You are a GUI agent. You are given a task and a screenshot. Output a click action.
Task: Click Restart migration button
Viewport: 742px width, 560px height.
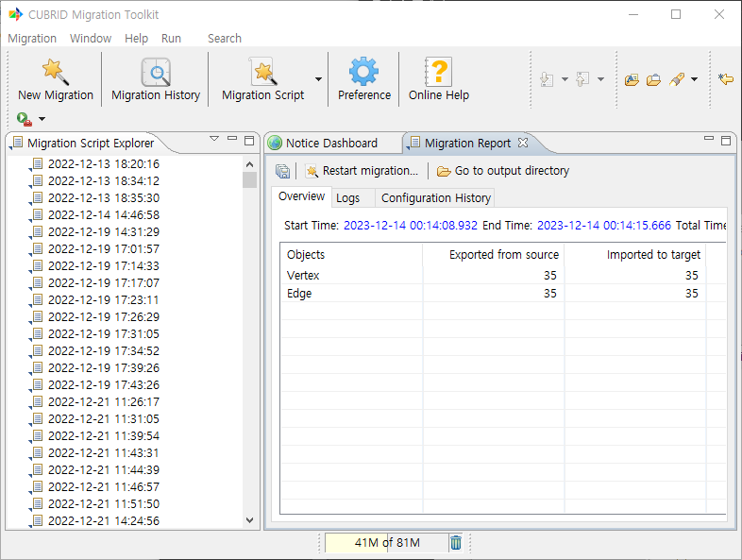pyautogui.click(x=362, y=171)
